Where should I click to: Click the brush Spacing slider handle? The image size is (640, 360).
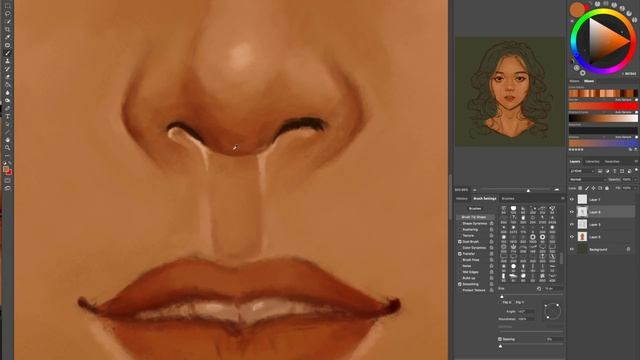pos(500,346)
